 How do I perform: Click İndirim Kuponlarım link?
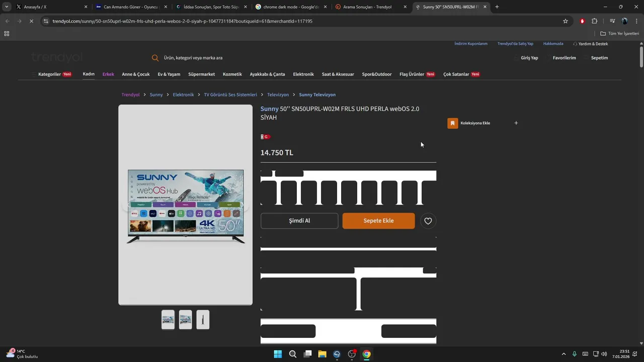point(471,44)
